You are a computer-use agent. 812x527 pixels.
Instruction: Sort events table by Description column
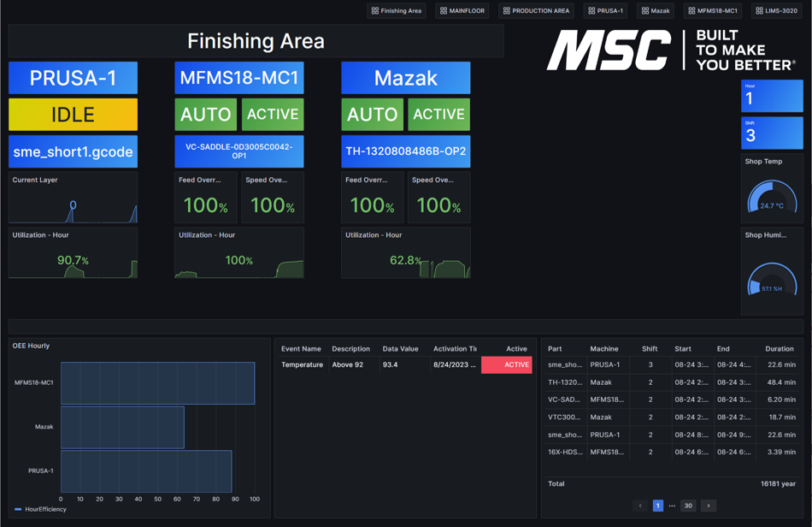point(350,349)
